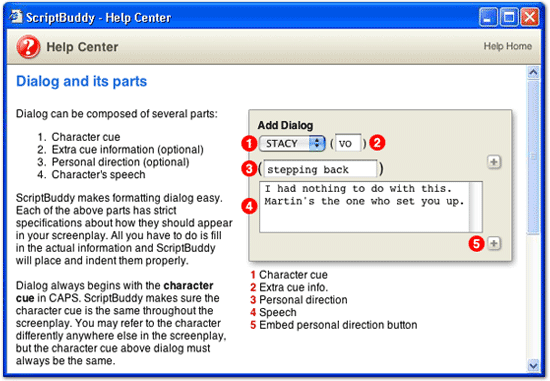550x381 pixels.
Task: Click the personal direction field 'stepping back'
Action: (320, 169)
